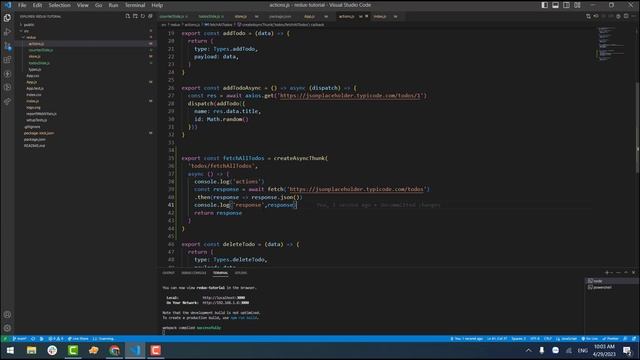The image size is (640, 360).
Task: Click the code minimap preview
Action: 611,44
